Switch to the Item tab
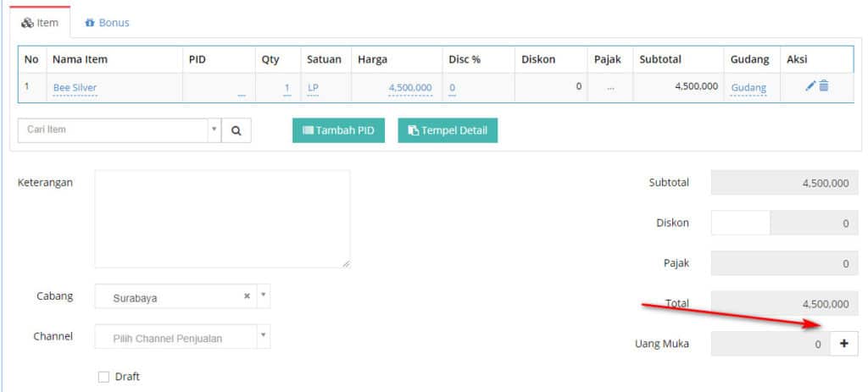Screen dimensions: 868x392 tap(41, 23)
